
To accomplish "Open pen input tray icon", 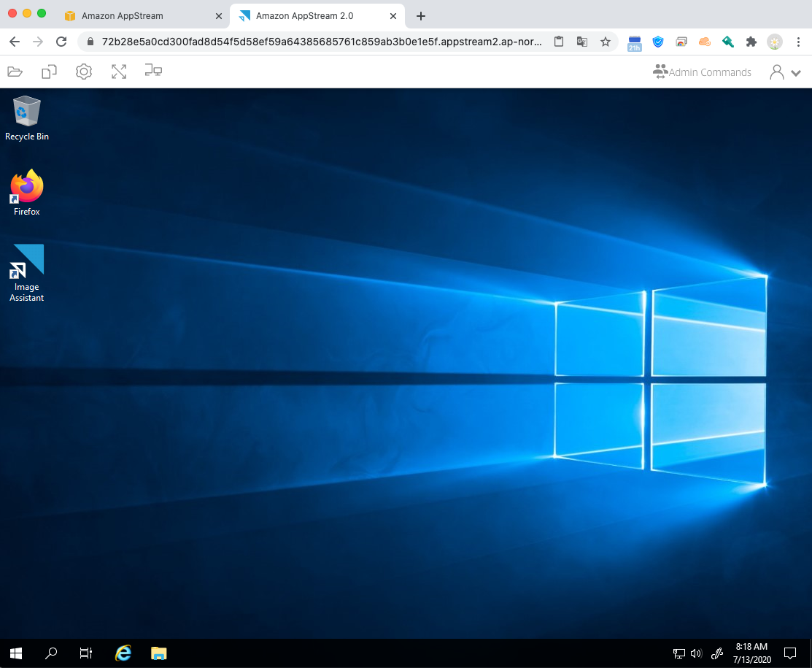I will point(716,653).
